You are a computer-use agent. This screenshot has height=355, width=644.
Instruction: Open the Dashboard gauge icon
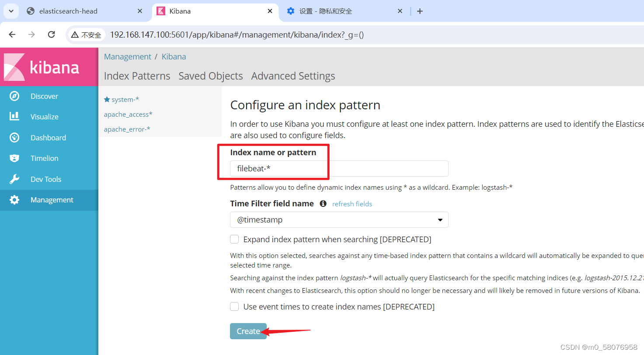(14, 138)
